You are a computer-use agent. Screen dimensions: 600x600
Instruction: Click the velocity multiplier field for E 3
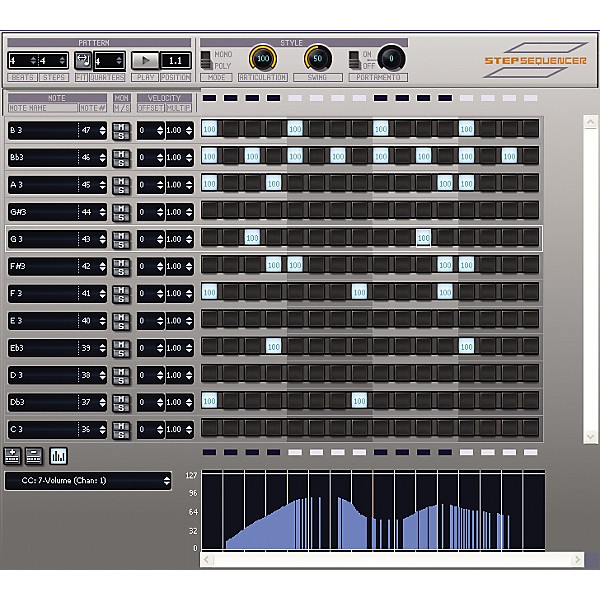pyautogui.click(x=179, y=321)
